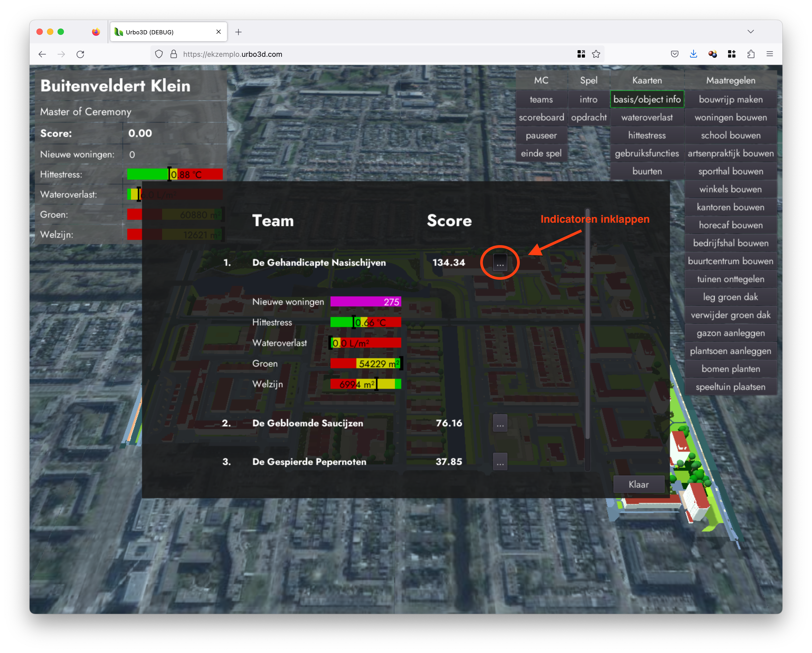The image size is (812, 653).
Task: Open the list all tabs chevron
Action: coord(750,32)
